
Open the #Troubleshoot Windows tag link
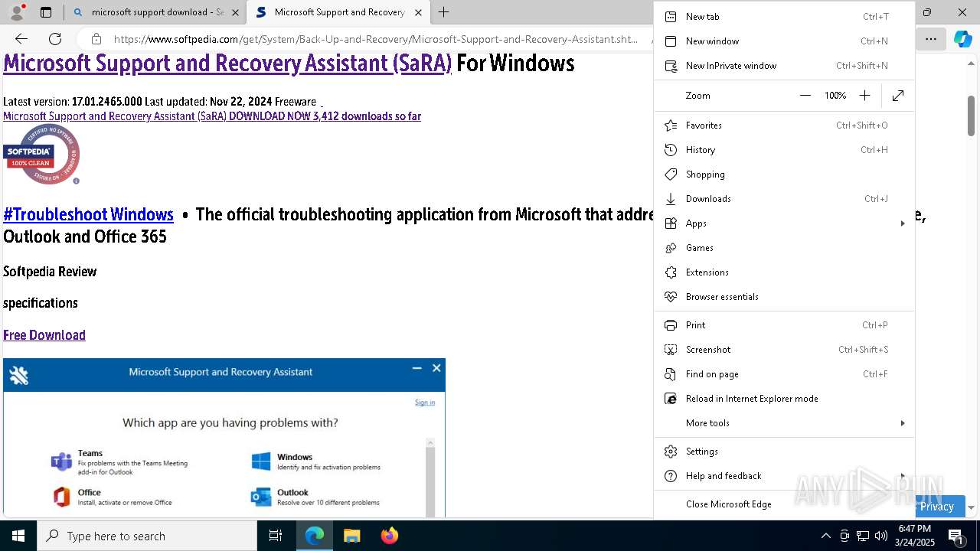pos(88,214)
